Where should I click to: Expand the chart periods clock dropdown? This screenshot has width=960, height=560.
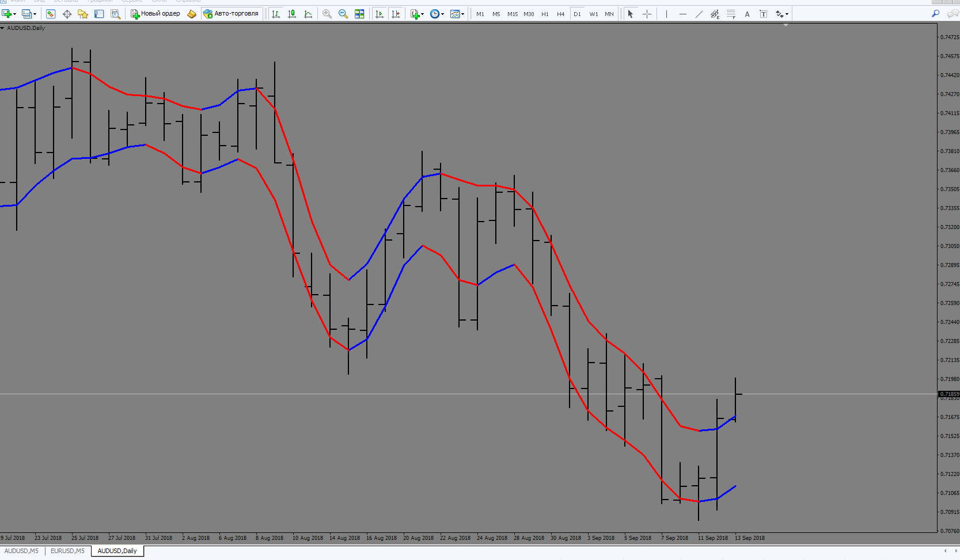[442, 14]
